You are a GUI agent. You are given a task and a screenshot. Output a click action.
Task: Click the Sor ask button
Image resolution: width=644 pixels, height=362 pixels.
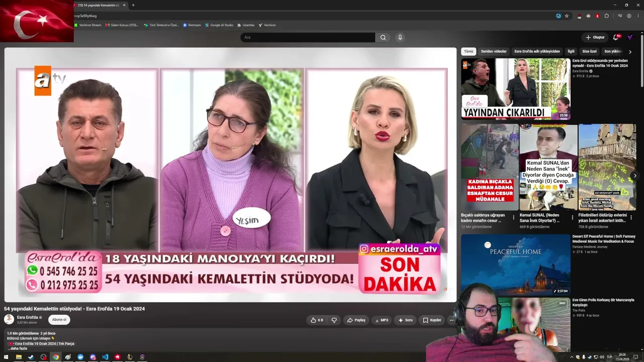coord(406,320)
